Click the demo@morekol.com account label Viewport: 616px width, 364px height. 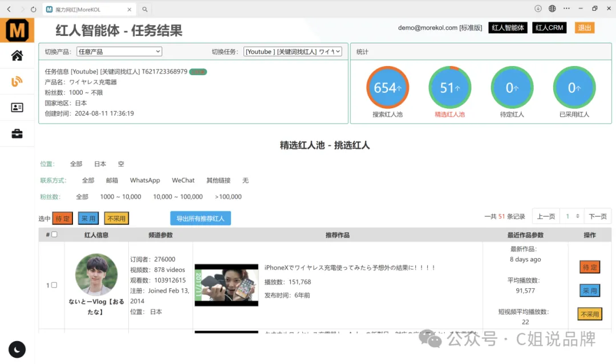tap(427, 28)
